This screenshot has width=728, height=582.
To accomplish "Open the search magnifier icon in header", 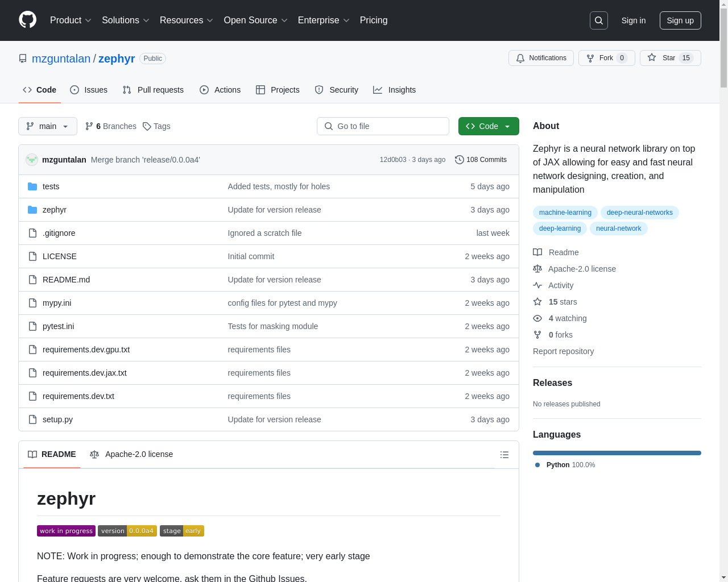I will pyautogui.click(x=599, y=20).
